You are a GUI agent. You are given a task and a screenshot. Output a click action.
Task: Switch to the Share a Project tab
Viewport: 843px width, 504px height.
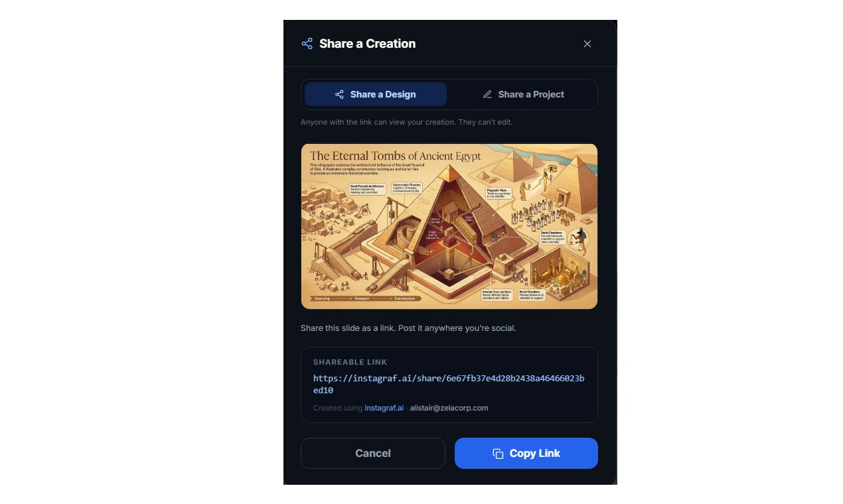click(523, 94)
